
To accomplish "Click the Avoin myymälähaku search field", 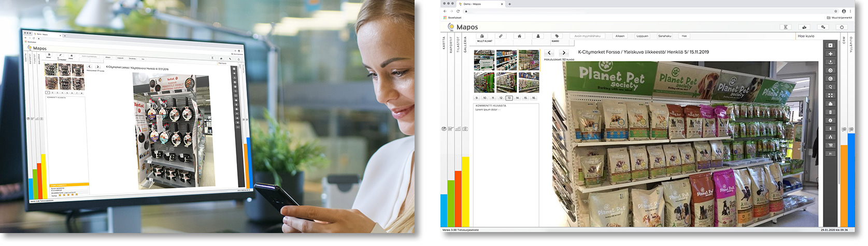I will 587,36.
